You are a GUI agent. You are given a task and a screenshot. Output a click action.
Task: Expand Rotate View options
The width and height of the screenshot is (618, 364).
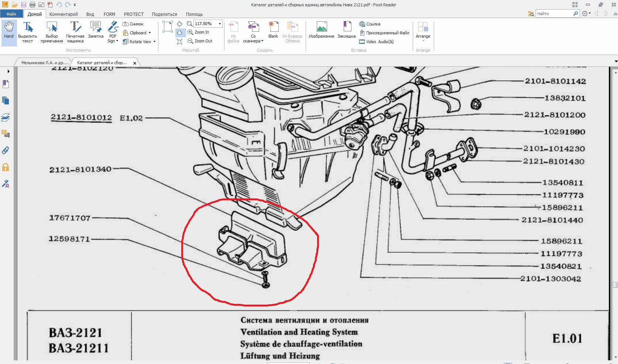(x=139, y=42)
